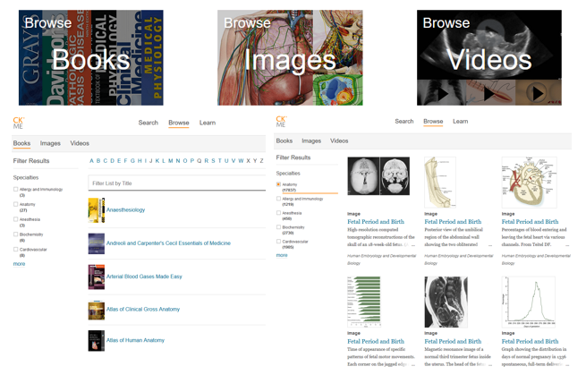Expand more specialties below Cardiovascular (8)

coord(19,264)
